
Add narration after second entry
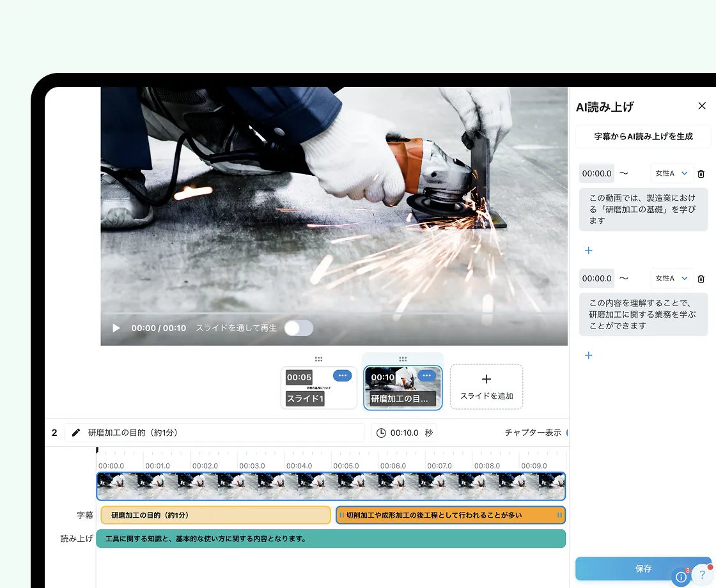(589, 355)
